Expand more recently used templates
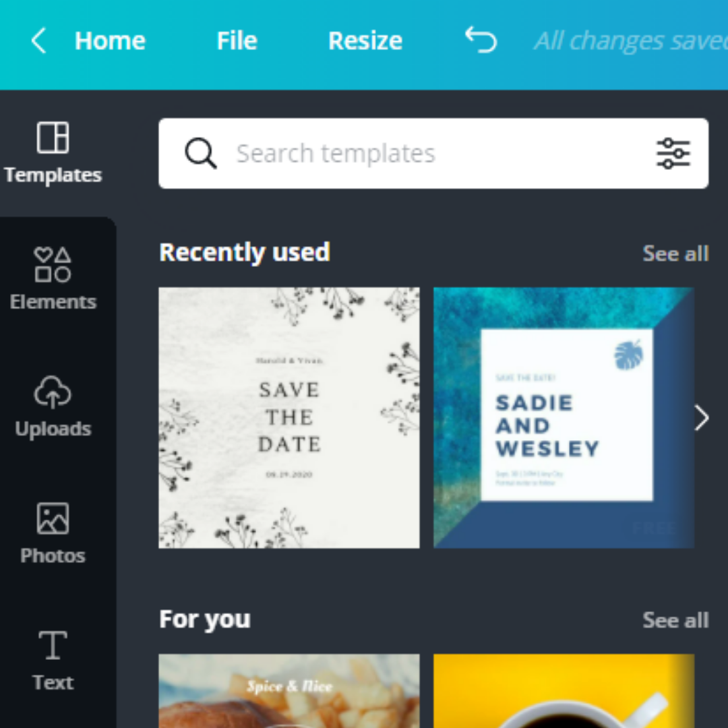The width and height of the screenshot is (728, 728). pyautogui.click(x=702, y=417)
